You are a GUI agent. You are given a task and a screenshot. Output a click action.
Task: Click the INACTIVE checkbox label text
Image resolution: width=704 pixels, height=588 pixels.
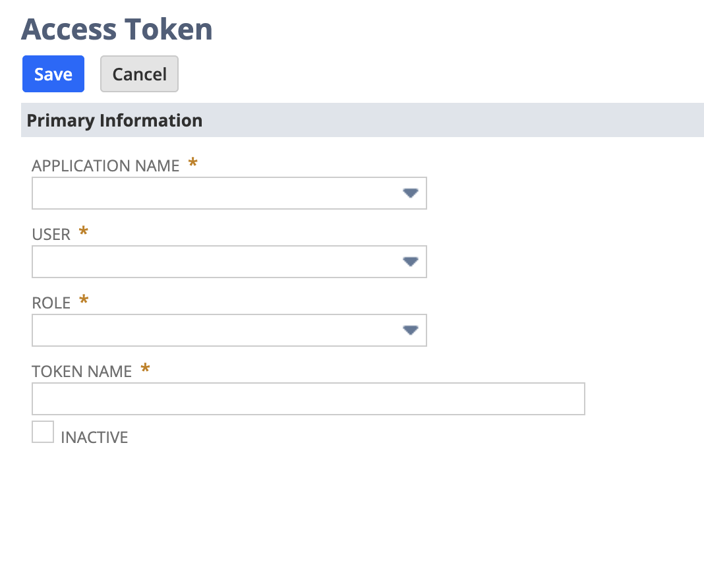tap(94, 438)
